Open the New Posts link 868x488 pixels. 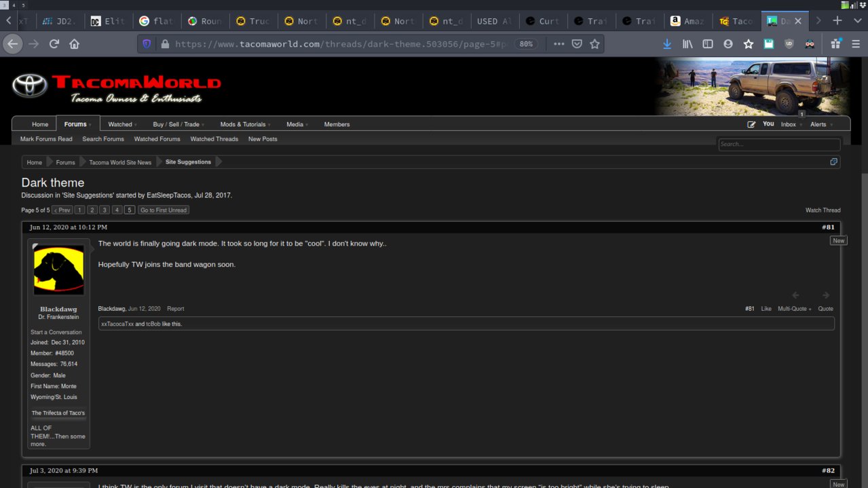pyautogui.click(x=263, y=139)
